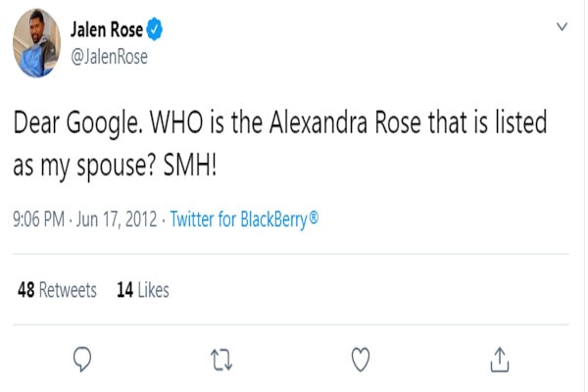Retweet this tweet using the retweet icon
588x392 pixels.
click(221, 361)
